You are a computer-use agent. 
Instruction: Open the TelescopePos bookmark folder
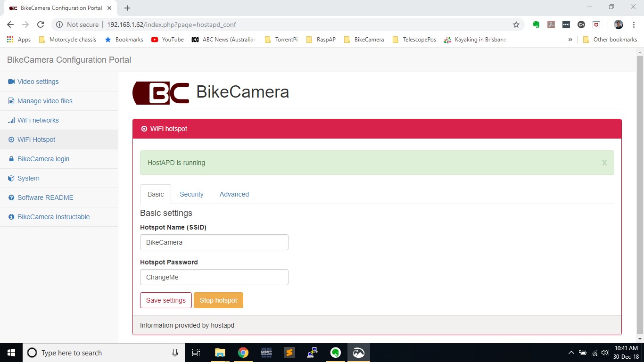point(414,40)
